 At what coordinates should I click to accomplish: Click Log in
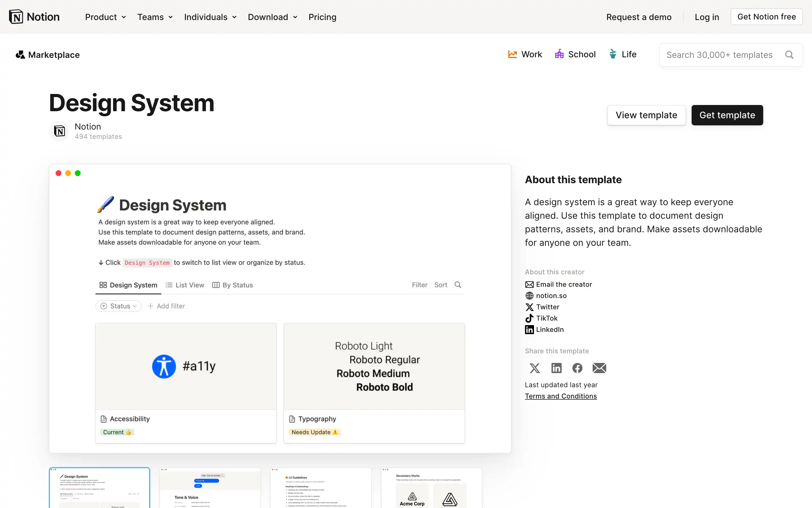coord(707,17)
